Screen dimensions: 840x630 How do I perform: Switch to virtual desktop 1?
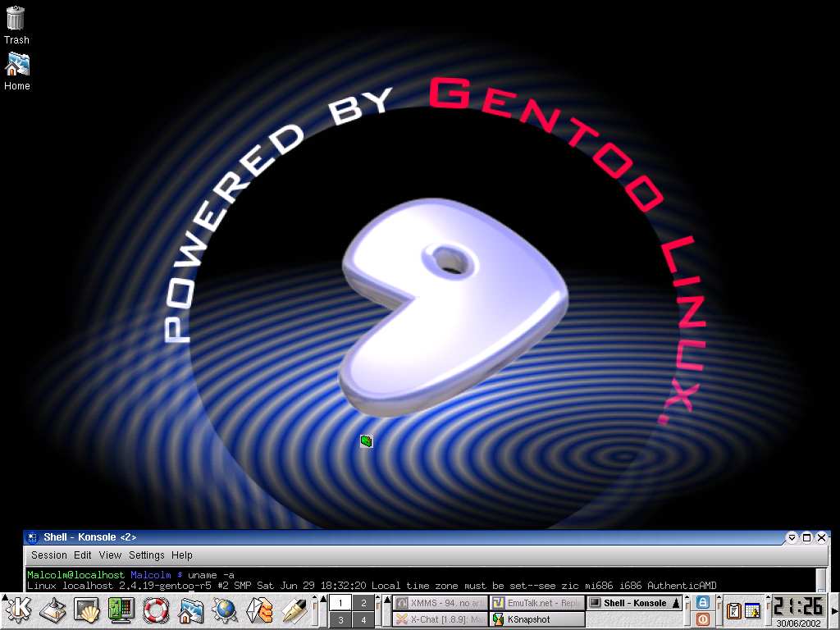[x=340, y=603]
